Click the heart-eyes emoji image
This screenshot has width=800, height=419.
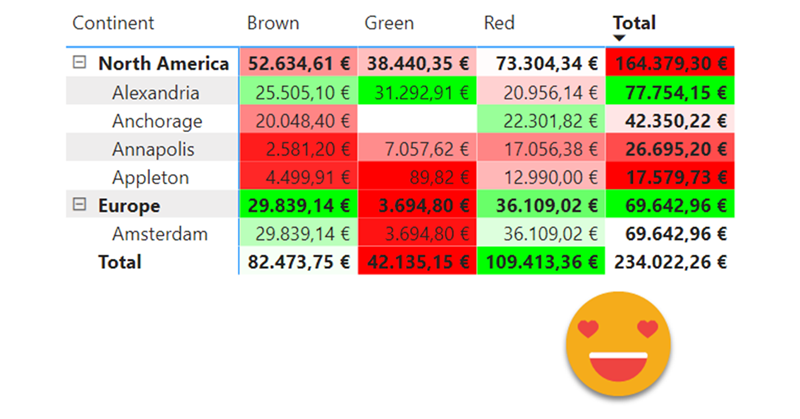coord(618,344)
